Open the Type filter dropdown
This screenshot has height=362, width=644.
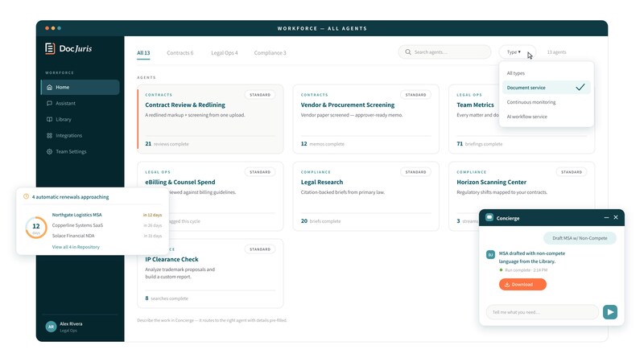coord(517,52)
